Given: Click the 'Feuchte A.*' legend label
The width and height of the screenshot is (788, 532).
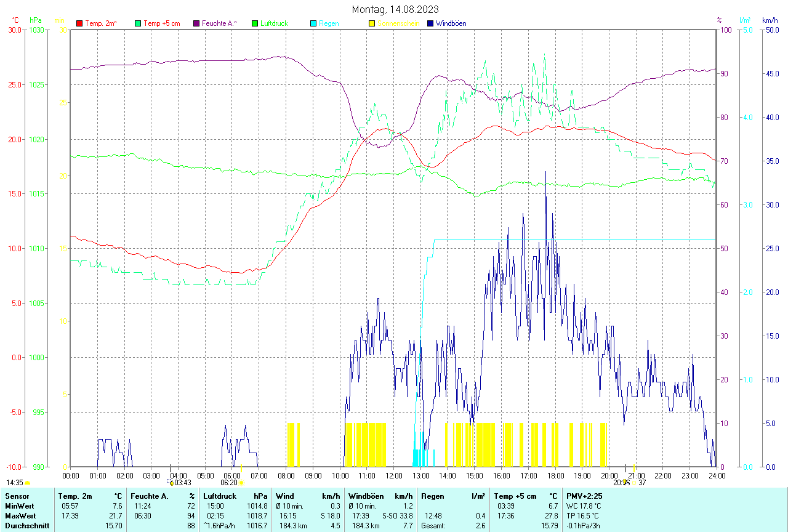Looking at the screenshot, I should coord(219,23).
